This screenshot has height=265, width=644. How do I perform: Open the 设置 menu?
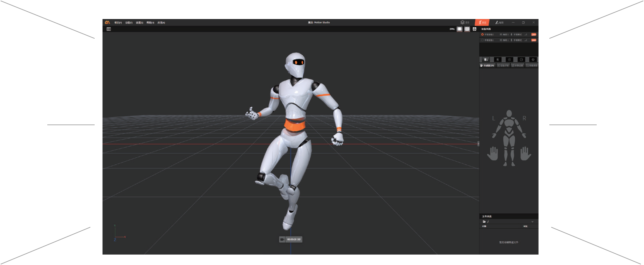click(x=139, y=23)
